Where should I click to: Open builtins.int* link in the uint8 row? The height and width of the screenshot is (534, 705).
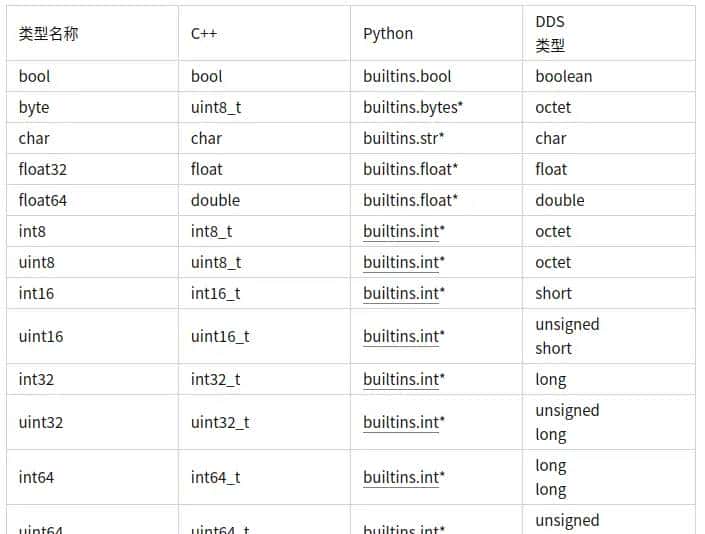pyautogui.click(x=403, y=263)
